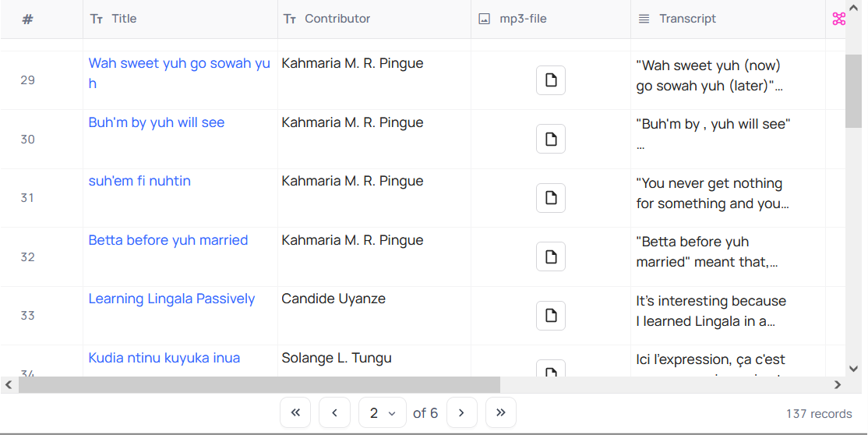Open the 'Betta before yuh married' link
Screen dimensions: 868x435
(168, 240)
